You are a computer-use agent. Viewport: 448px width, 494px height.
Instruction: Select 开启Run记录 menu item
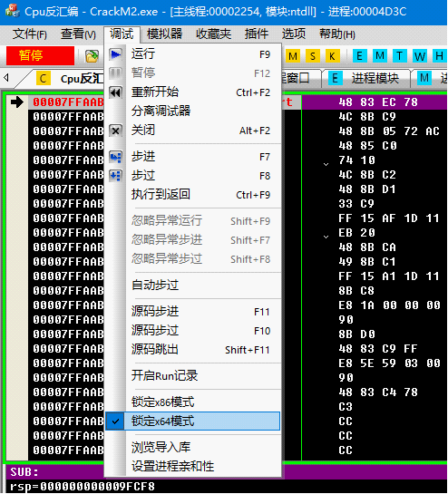[x=192, y=375]
